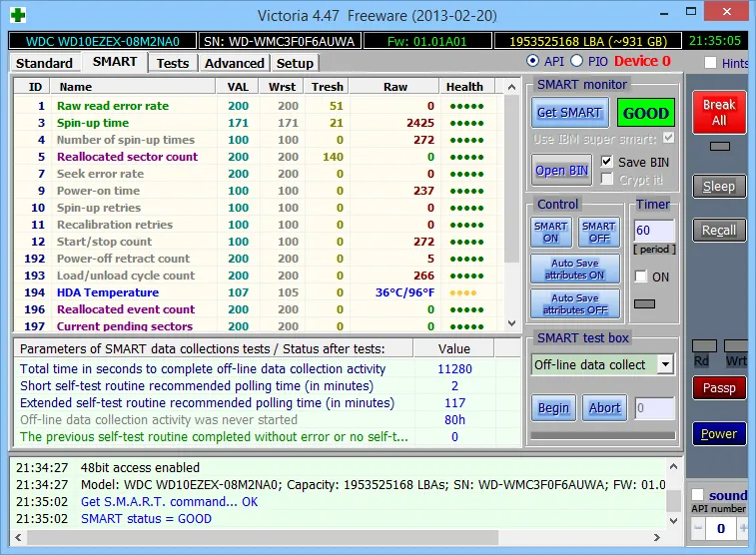756x555 pixels.
Task: Click Auto Save attributes ON button
Action: 574,269
